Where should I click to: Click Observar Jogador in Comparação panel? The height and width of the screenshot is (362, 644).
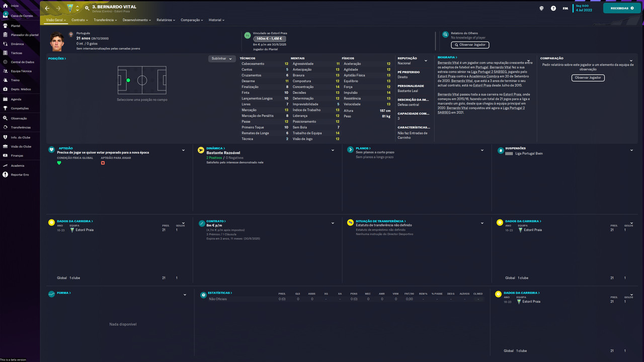[588, 78]
